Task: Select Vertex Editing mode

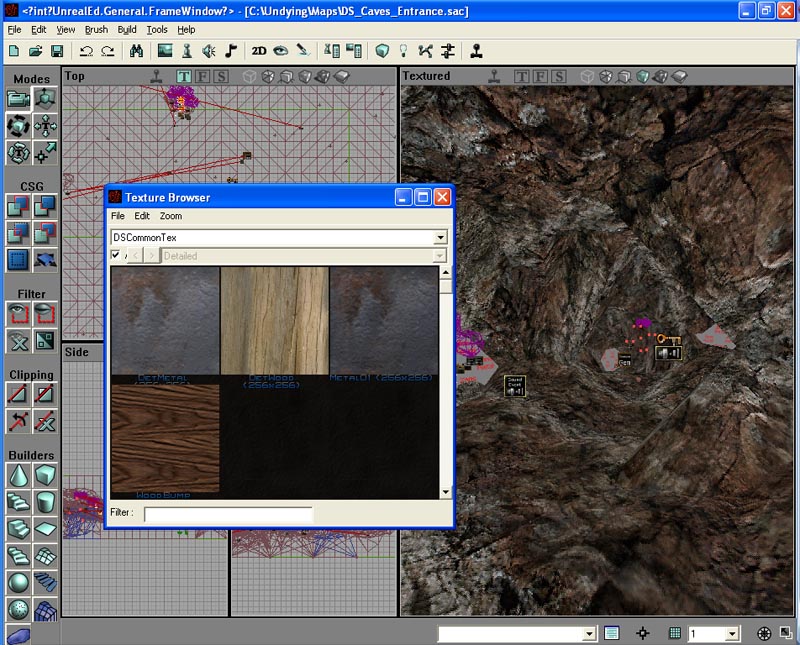Action: [45, 98]
